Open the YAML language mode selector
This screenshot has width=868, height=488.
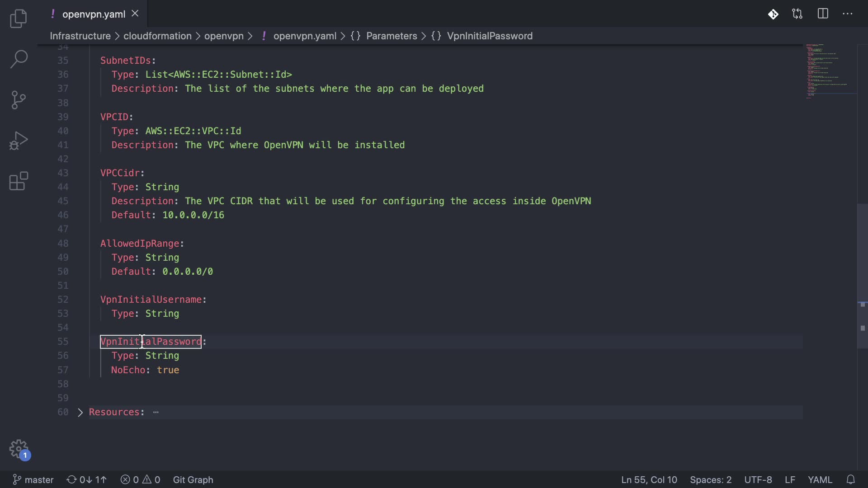pos(820,479)
